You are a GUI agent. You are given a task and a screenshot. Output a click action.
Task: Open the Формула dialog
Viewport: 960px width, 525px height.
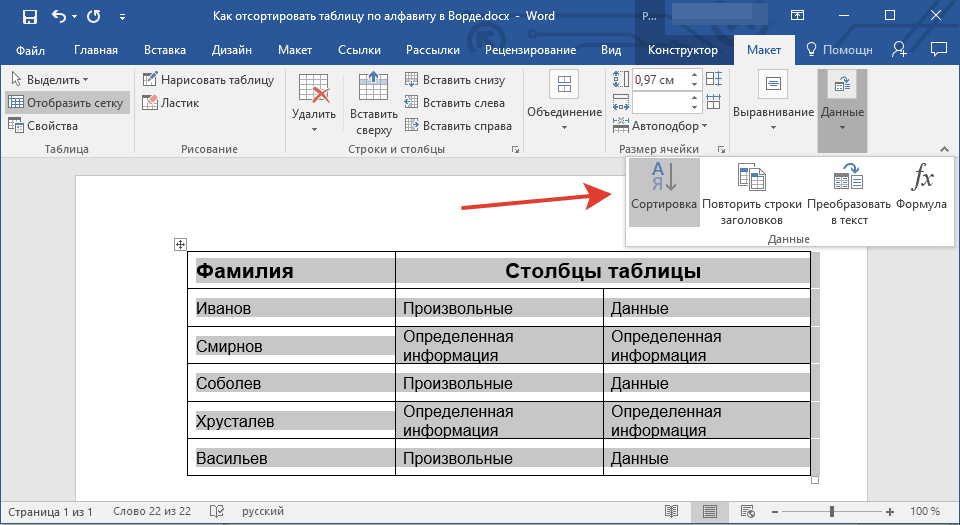click(x=921, y=180)
